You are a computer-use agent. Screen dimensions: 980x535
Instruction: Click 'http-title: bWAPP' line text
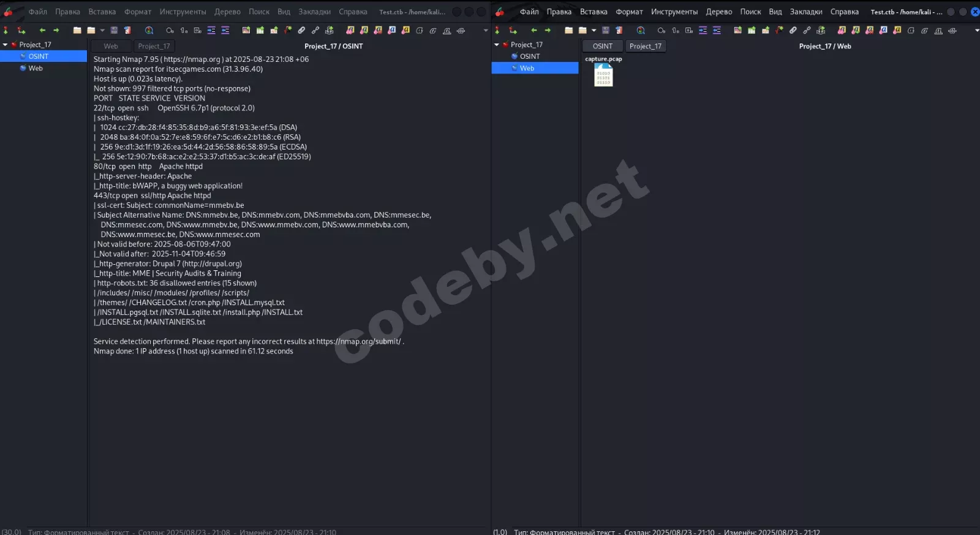tap(168, 186)
